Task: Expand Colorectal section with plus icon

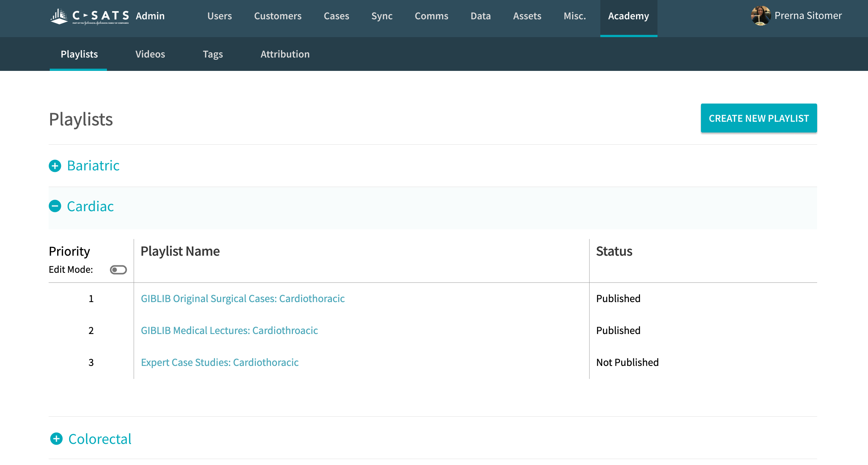Action: [x=56, y=439]
